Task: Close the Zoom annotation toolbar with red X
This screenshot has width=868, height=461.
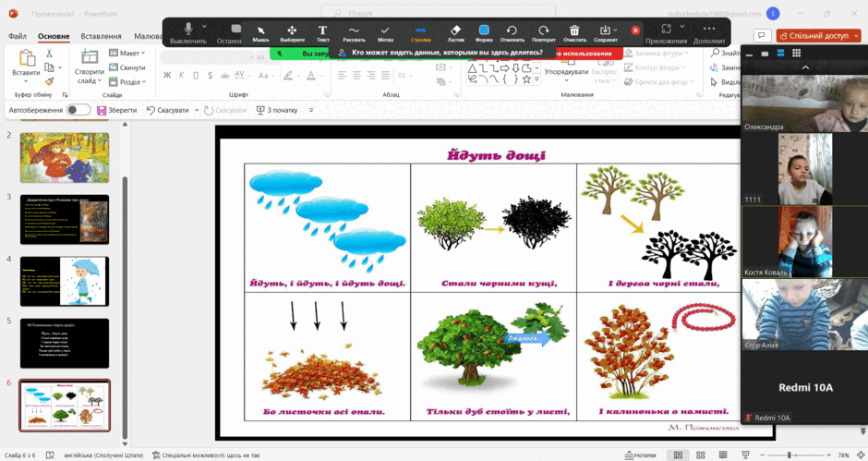Action: pyautogui.click(x=635, y=30)
